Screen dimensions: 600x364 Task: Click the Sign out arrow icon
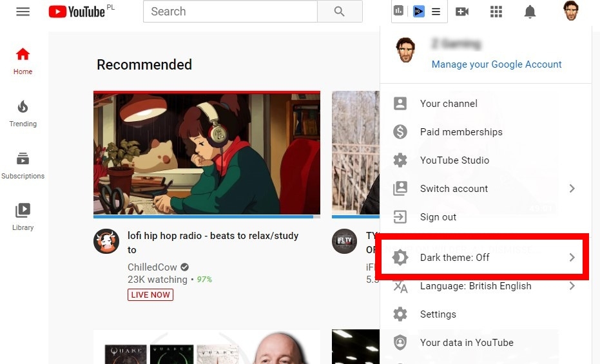coord(400,217)
